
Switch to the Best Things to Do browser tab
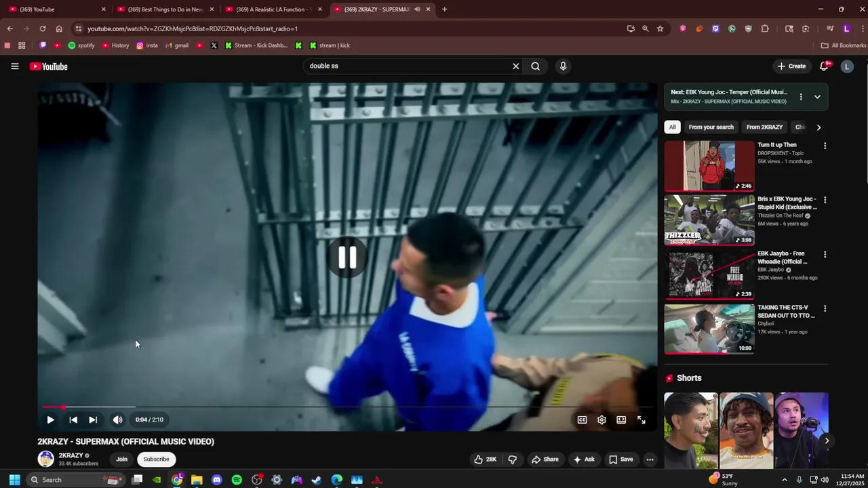(165, 9)
